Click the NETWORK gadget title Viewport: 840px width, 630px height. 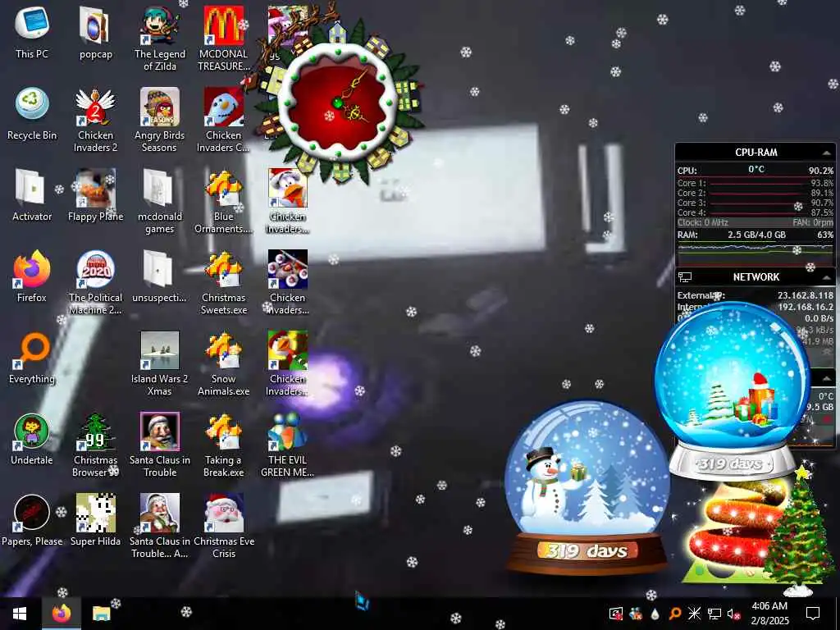(756, 277)
